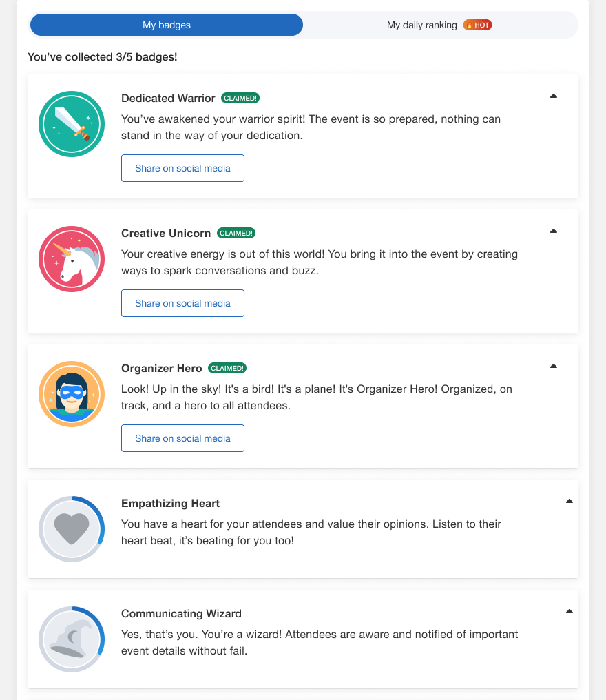Collapse the Dedicated Warrior card
The image size is (606, 700).
pos(554,96)
